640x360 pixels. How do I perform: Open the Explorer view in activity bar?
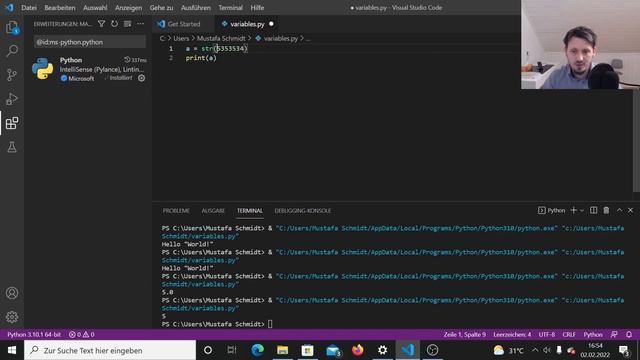12,27
